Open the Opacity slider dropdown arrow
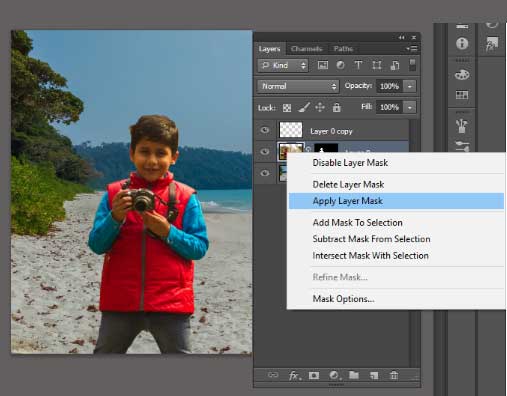 [410, 86]
